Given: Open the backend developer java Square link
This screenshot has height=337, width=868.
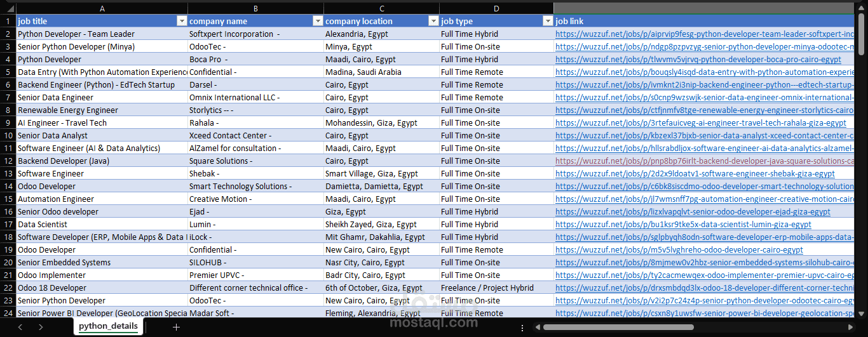Looking at the screenshot, I should pyautogui.click(x=705, y=161).
